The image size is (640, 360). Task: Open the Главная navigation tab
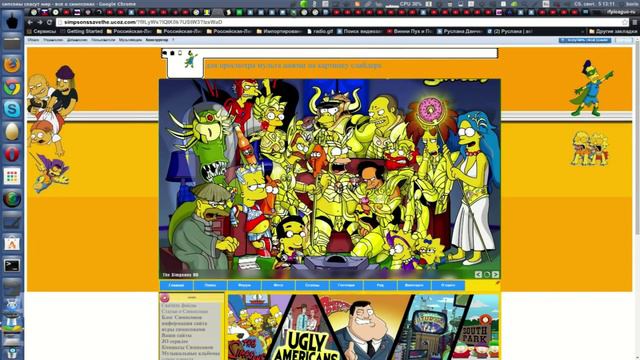pos(176,285)
